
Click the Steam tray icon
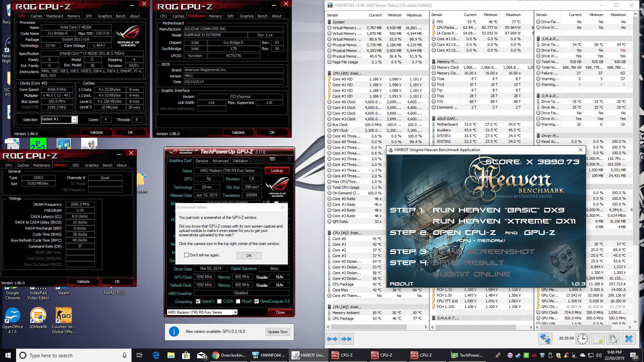[x=518, y=355]
